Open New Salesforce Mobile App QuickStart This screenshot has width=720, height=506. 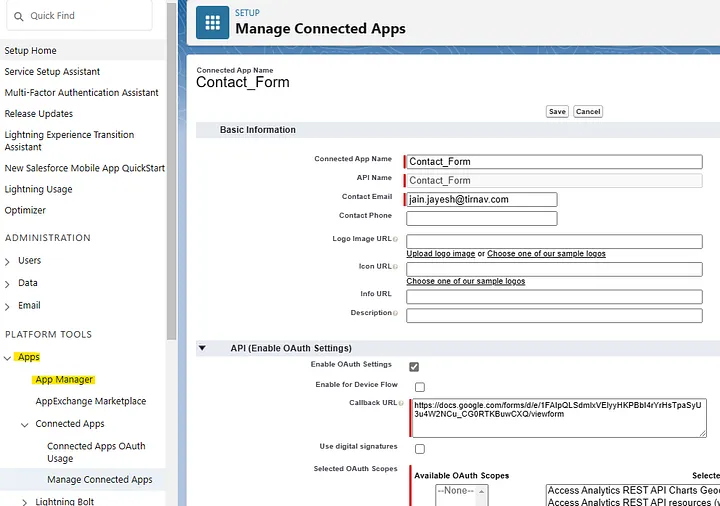[x=84, y=168]
